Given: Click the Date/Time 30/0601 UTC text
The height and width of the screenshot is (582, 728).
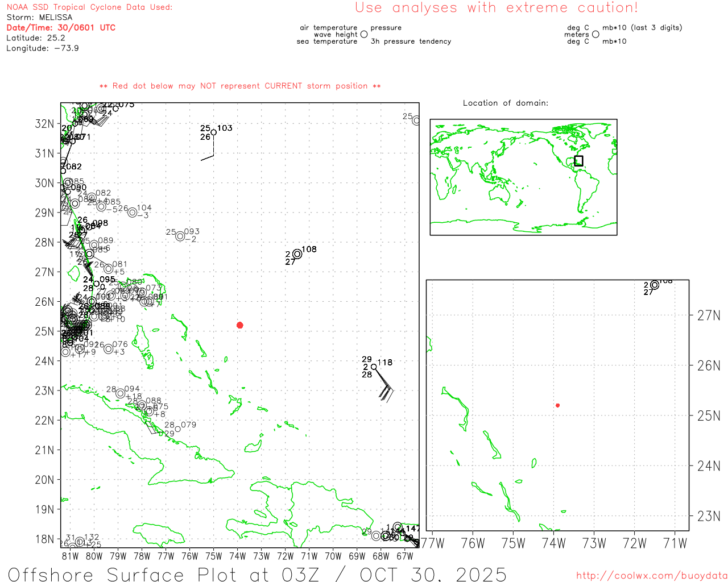Looking at the screenshot, I should tap(61, 27).
